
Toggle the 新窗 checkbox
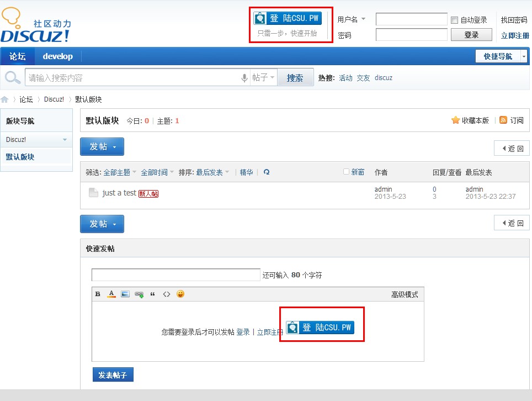346,172
